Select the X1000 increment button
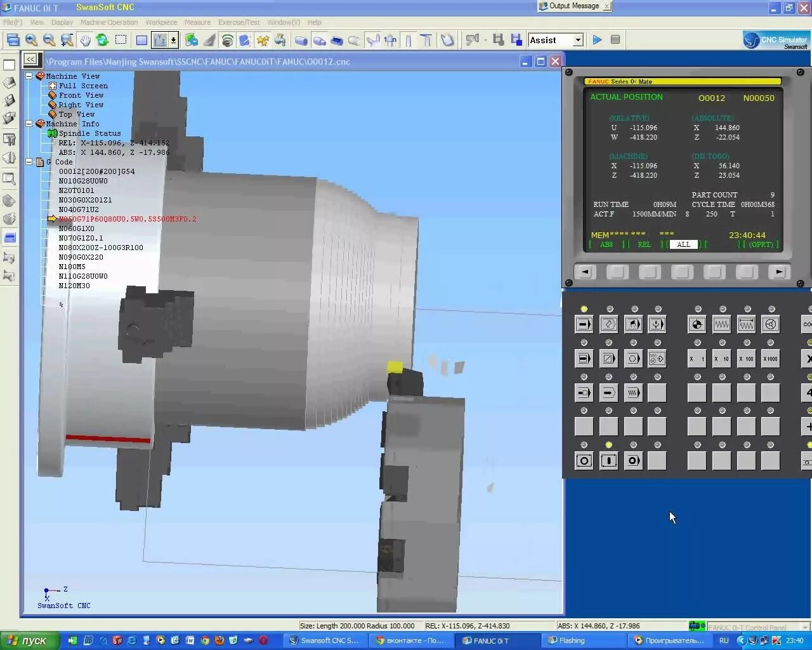 (771, 359)
